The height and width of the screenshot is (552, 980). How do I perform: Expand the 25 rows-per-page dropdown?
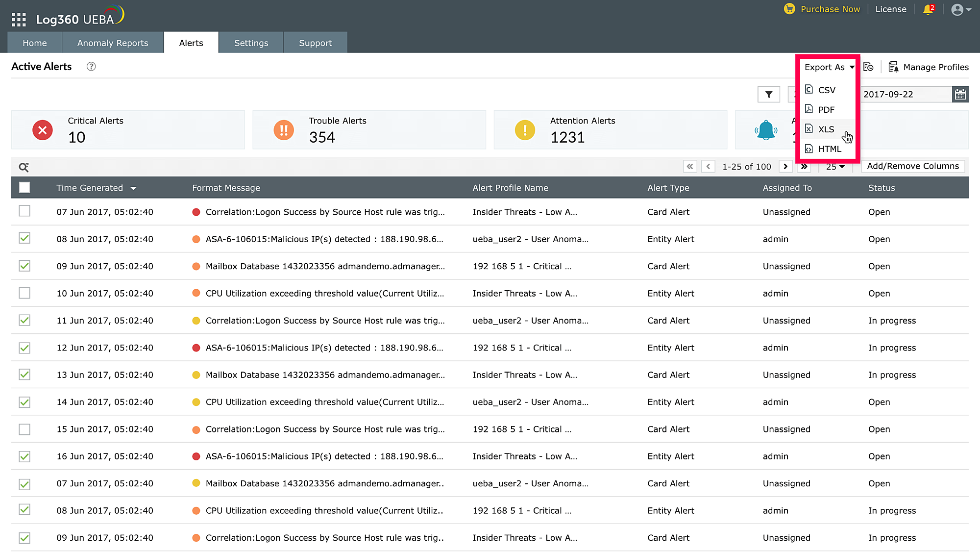tap(835, 167)
